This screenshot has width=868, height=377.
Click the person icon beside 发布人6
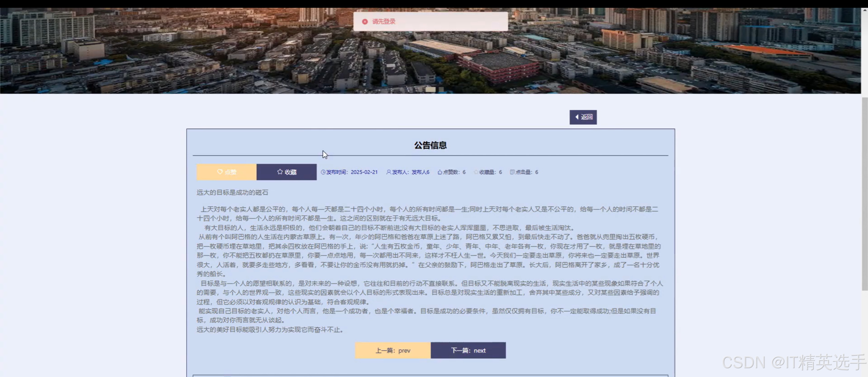pyautogui.click(x=389, y=172)
